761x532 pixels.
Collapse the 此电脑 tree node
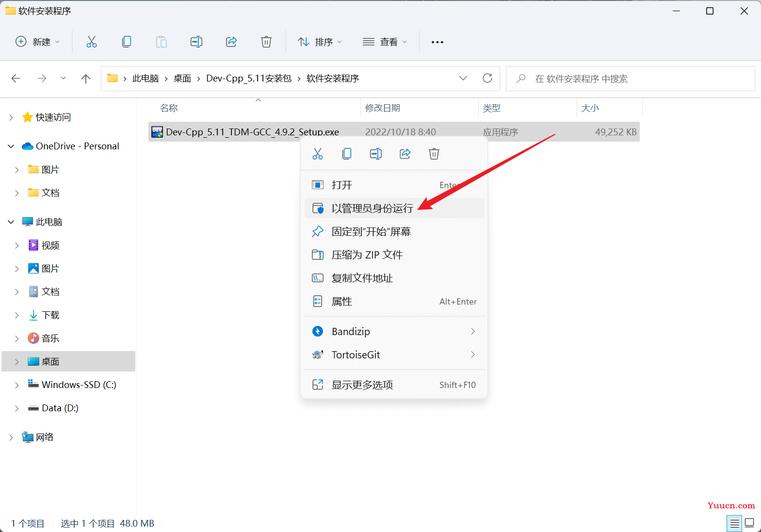pyautogui.click(x=11, y=222)
